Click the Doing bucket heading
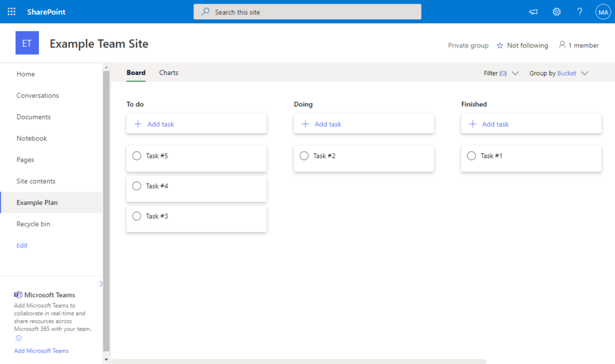The height and width of the screenshot is (364, 615). pos(303,105)
